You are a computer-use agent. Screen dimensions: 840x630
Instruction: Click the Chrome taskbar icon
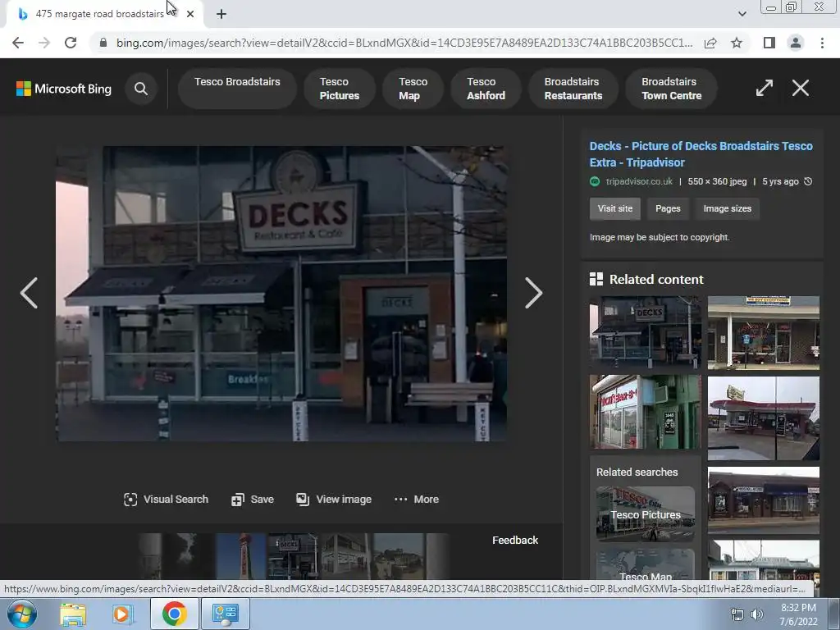[x=175, y=614]
